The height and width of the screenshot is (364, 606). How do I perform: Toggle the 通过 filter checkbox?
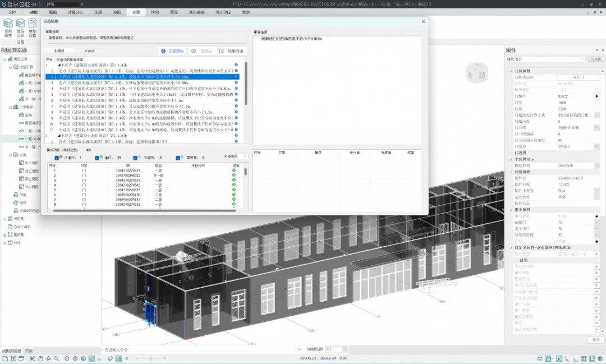[97, 158]
